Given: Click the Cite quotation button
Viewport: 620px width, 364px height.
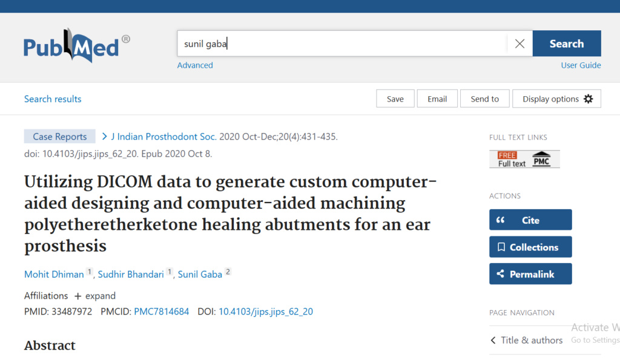Looking at the screenshot, I should click(530, 220).
